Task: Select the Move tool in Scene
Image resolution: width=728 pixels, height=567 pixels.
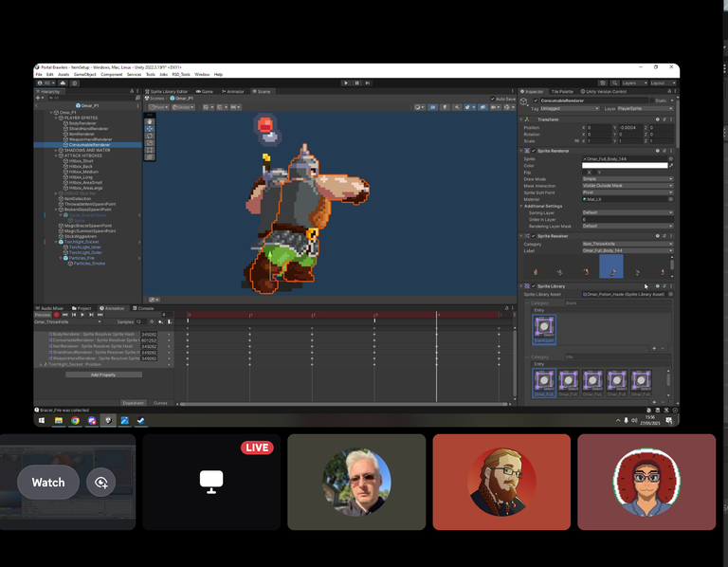Action: pos(150,129)
